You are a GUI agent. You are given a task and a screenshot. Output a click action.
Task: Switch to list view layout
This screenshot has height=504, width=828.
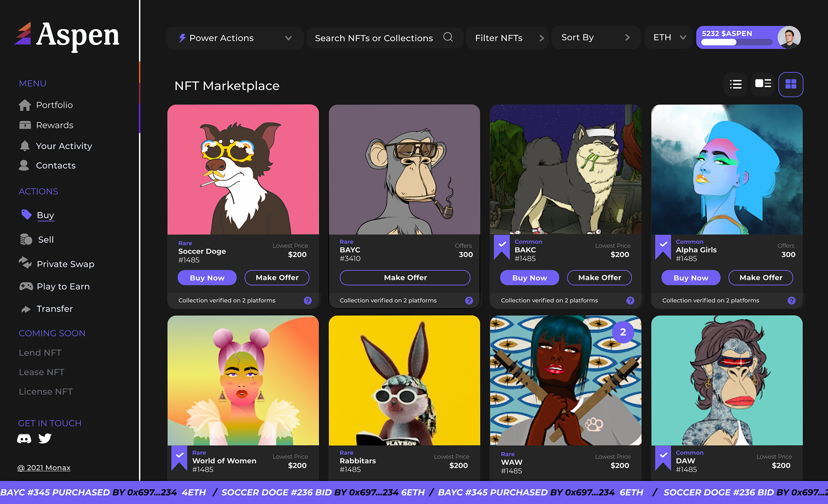736,84
